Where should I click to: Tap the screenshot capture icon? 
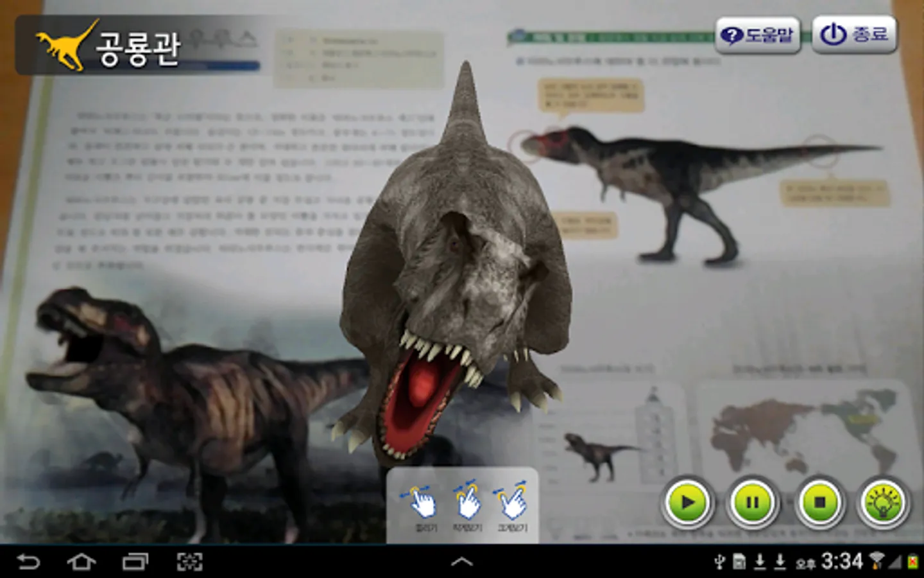(x=189, y=562)
